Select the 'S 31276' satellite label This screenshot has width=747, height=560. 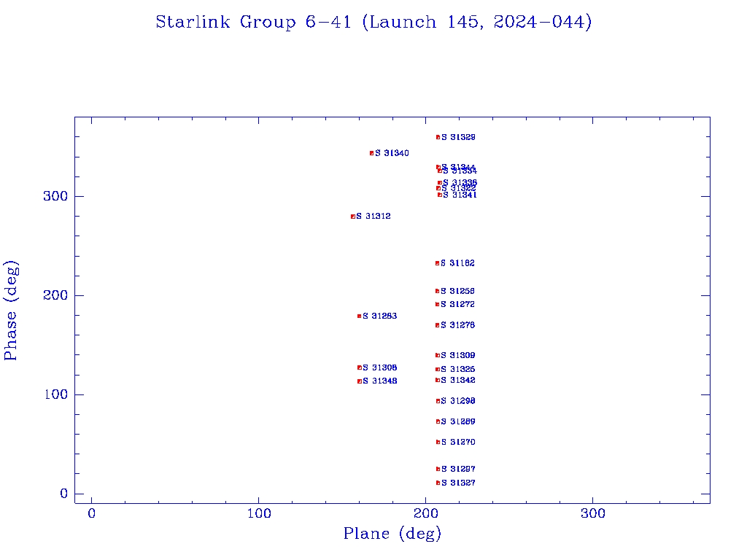[x=458, y=325]
